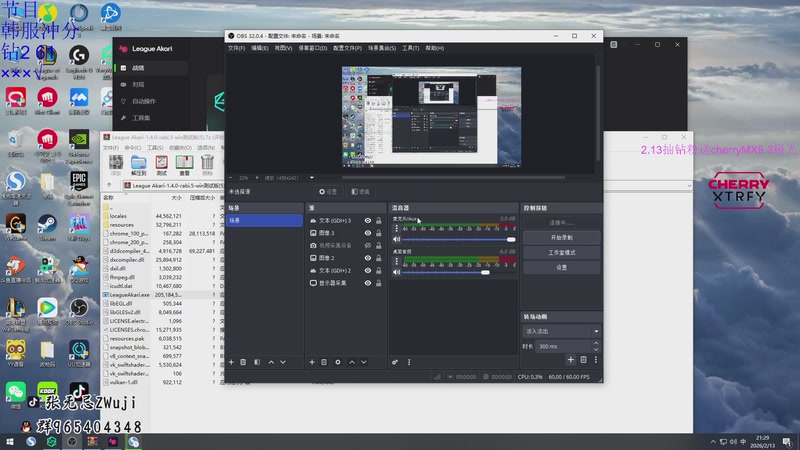Move source up in sources panel toolbar

coord(352,362)
